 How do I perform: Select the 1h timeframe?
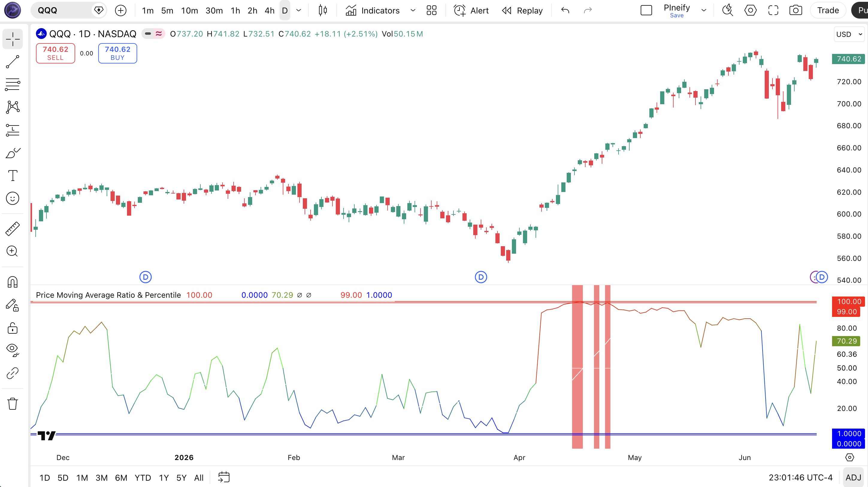pos(235,10)
